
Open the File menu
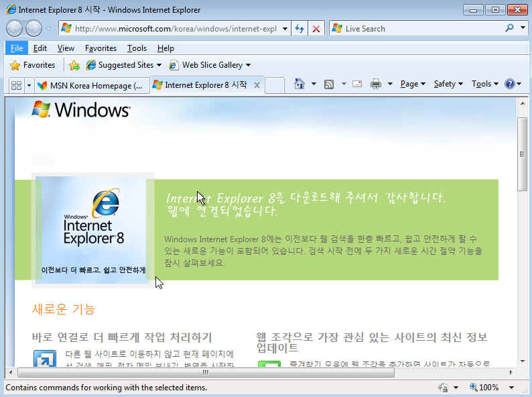tap(17, 48)
